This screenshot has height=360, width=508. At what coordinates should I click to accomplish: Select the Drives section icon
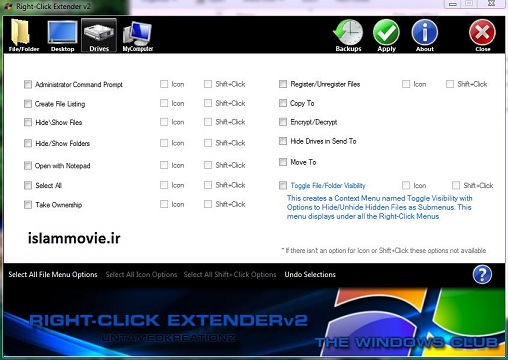tap(99, 35)
